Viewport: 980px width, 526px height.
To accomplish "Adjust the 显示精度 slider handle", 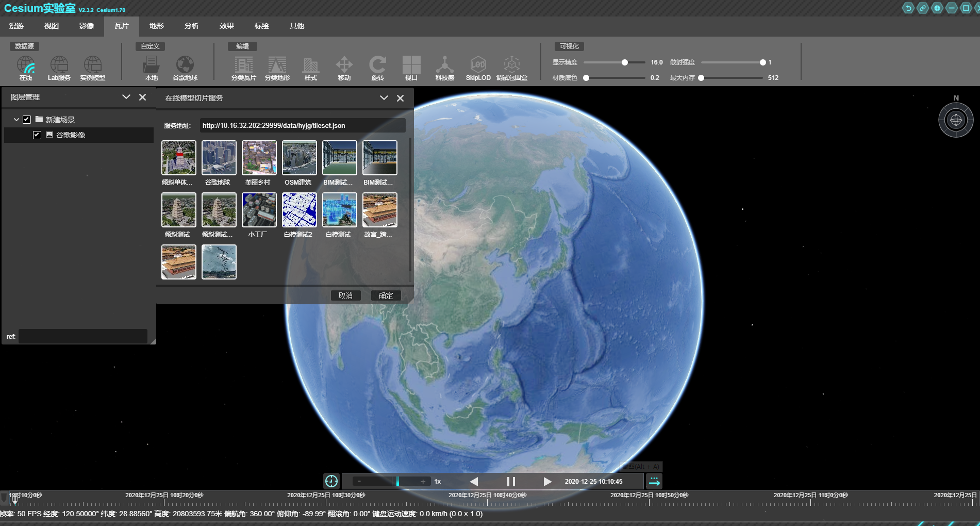I will pos(624,62).
